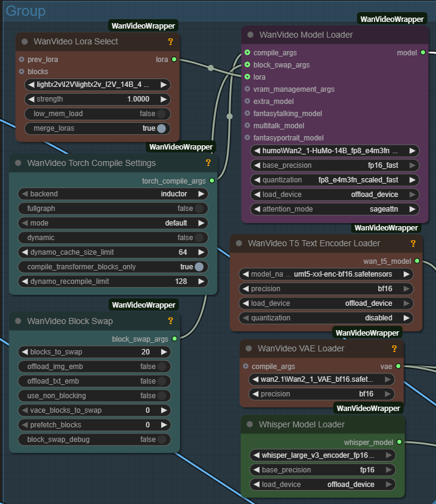The width and height of the screenshot is (436, 504).
Task: Click the multitalk_model input socket
Action: click(247, 125)
